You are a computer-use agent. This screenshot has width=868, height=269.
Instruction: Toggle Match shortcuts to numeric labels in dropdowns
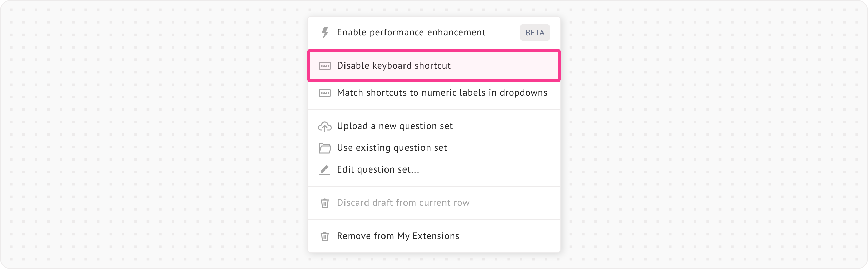442,93
